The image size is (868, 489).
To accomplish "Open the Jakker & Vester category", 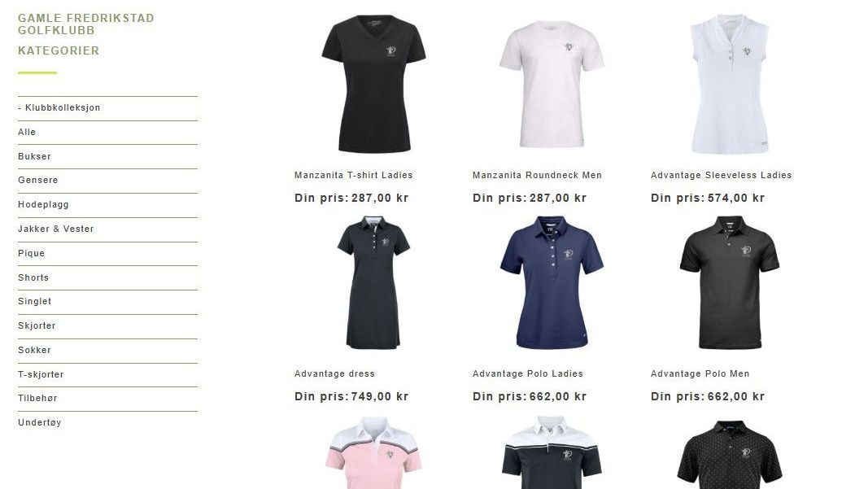I will pos(56,229).
